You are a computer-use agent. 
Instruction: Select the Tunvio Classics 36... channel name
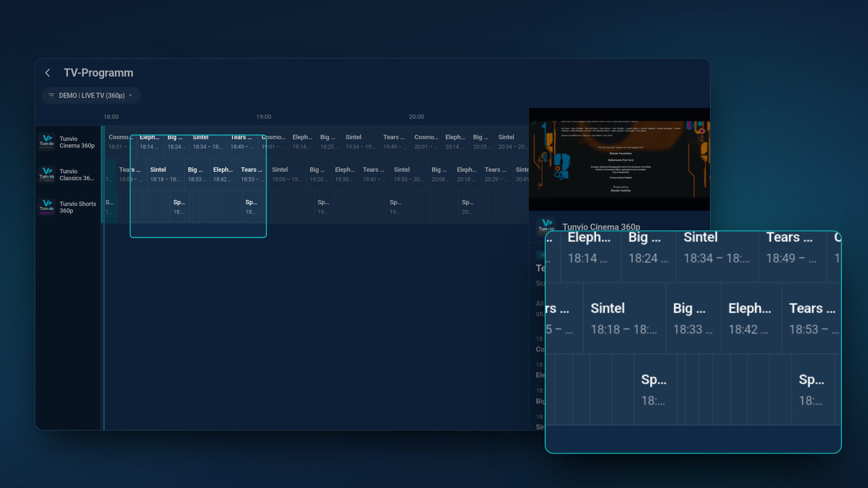pos(76,175)
